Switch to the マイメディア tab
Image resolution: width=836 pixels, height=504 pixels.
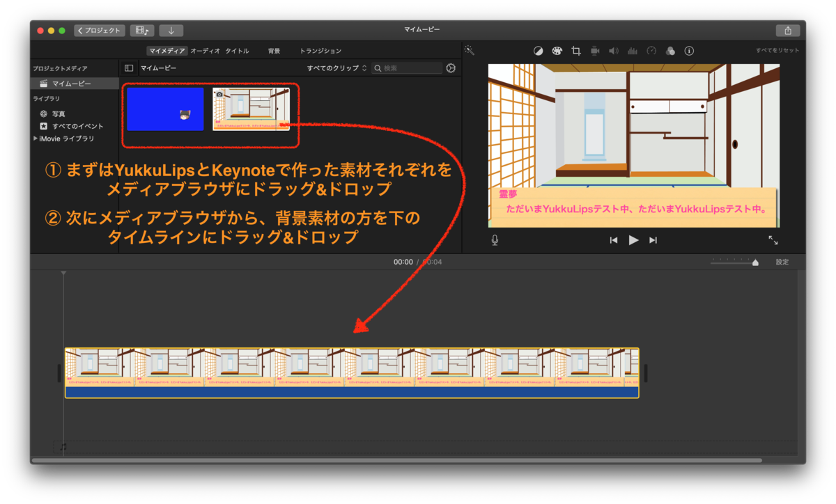coord(167,51)
